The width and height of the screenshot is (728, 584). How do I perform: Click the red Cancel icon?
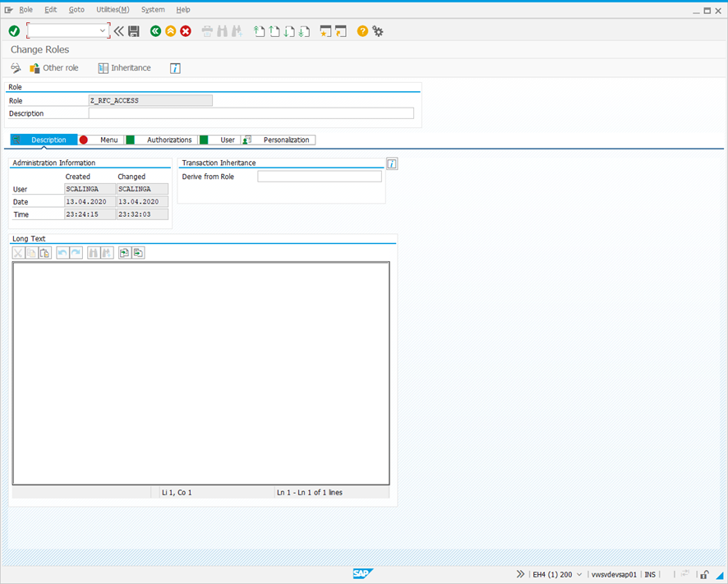[x=186, y=31]
